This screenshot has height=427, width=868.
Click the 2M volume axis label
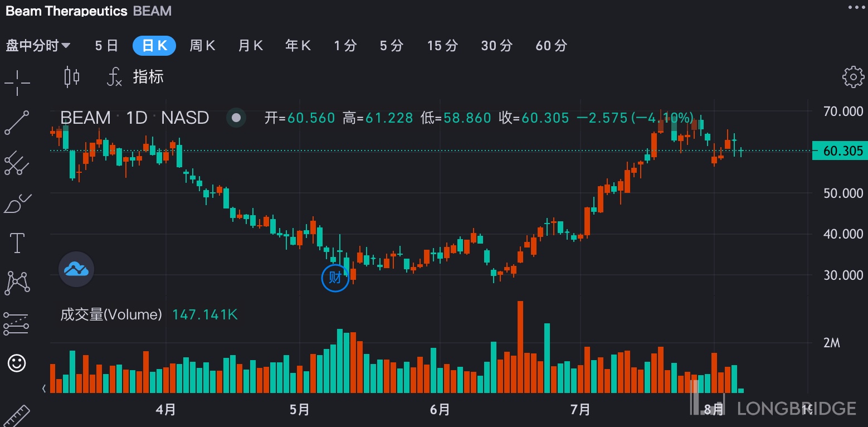831,342
